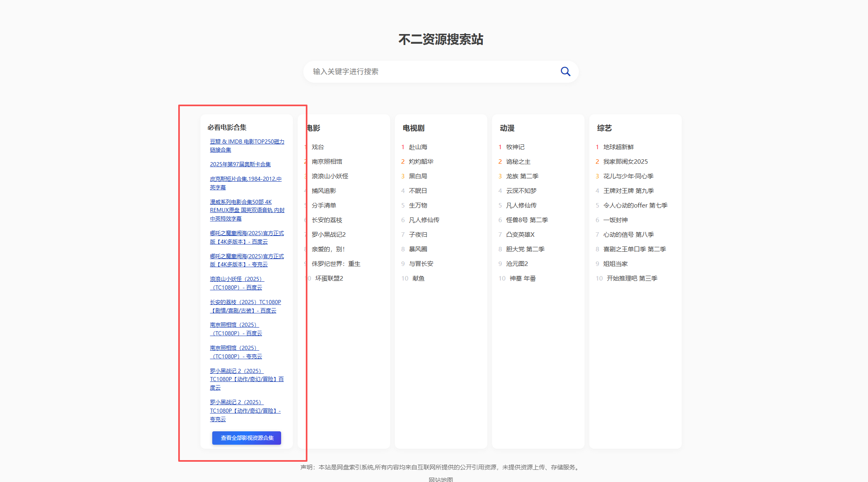Select 牧神记 in the anime ranking
Image resolution: width=868 pixels, height=482 pixels.
point(515,147)
